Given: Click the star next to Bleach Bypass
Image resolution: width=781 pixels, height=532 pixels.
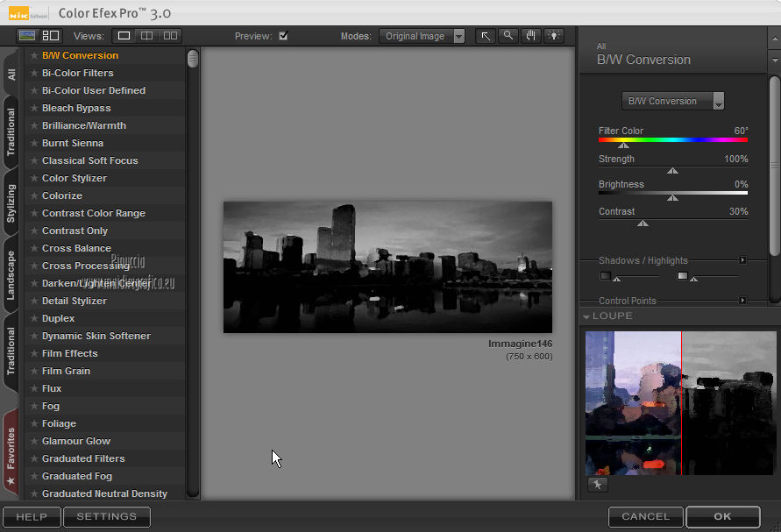Looking at the screenshot, I should pyautogui.click(x=34, y=108).
